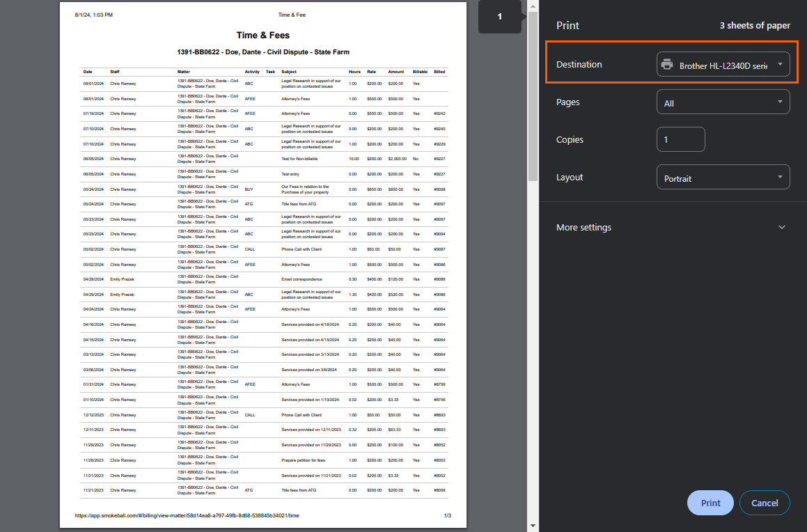The width and height of the screenshot is (807, 532).
Task: Click the 'Subject' column header
Action: point(289,72)
